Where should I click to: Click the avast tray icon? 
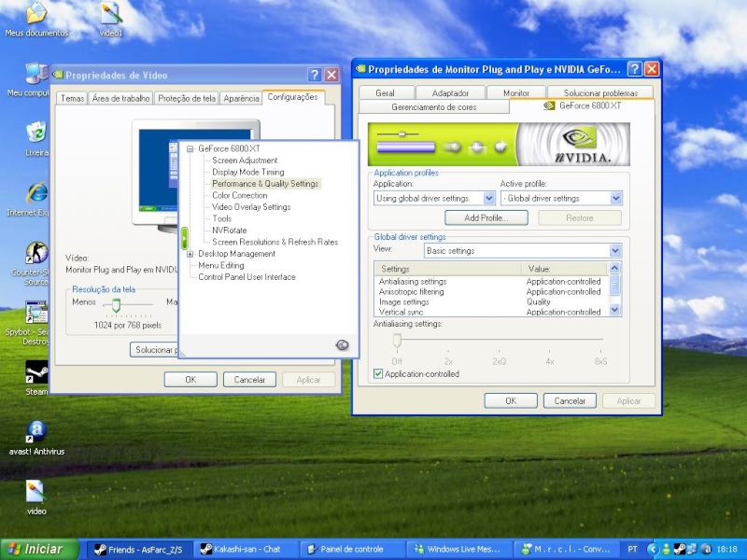coord(706,549)
